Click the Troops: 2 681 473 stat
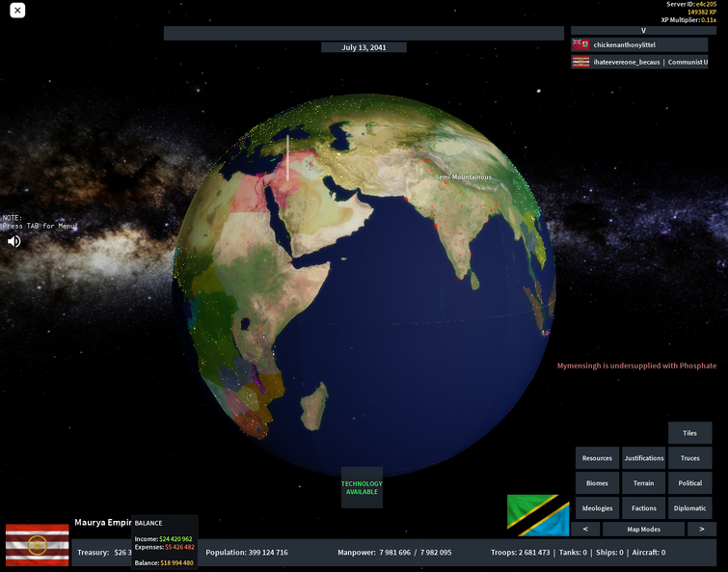Image resolution: width=728 pixels, height=572 pixels. point(520,553)
